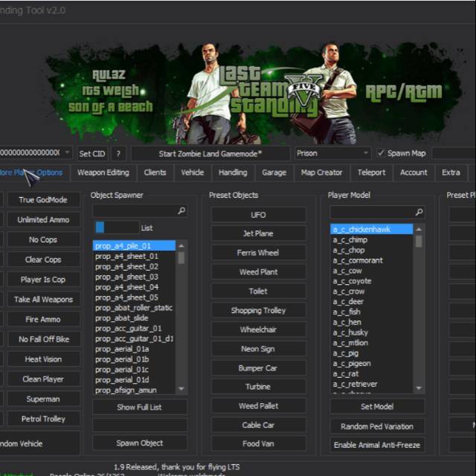Switch to the Weapon Editing tab
The image size is (476, 476).
click(x=103, y=173)
